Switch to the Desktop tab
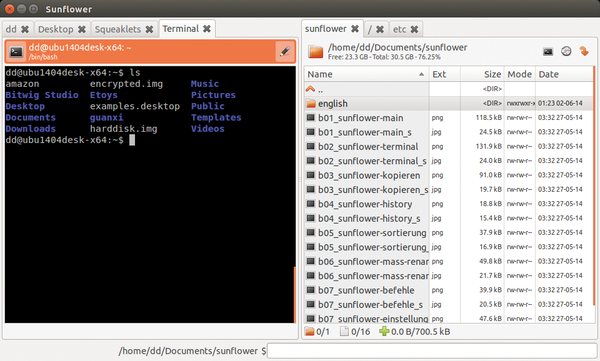600x361 pixels. (x=56, y=29)
